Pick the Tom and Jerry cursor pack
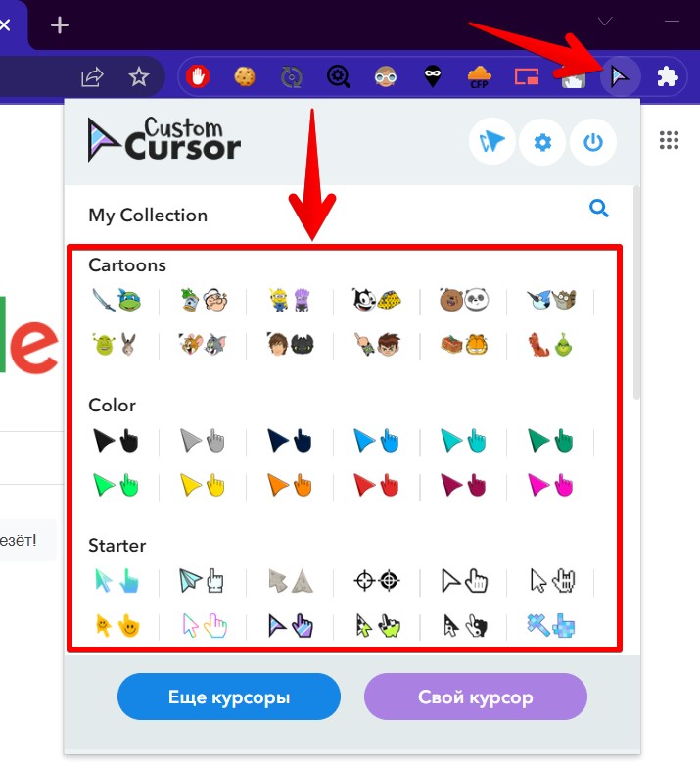 pyautogui.click(x=203, y=344)
